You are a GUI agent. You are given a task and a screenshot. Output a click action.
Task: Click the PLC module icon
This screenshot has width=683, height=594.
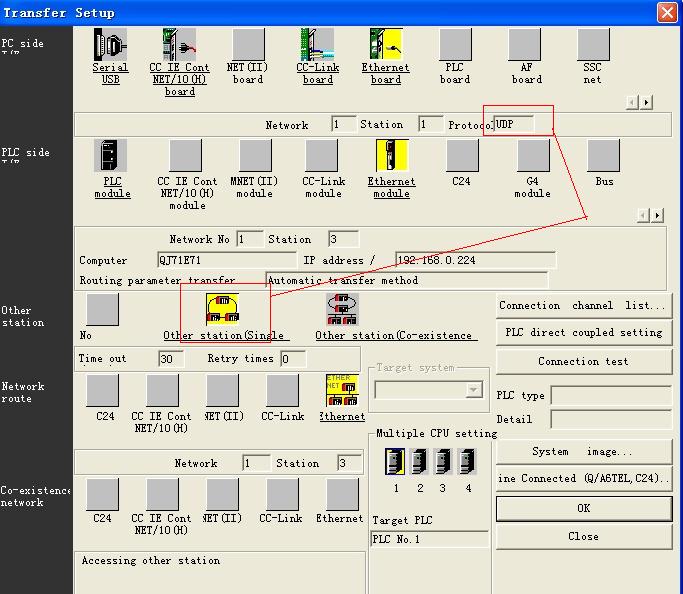pyautogui.click(x=111, y=156)
